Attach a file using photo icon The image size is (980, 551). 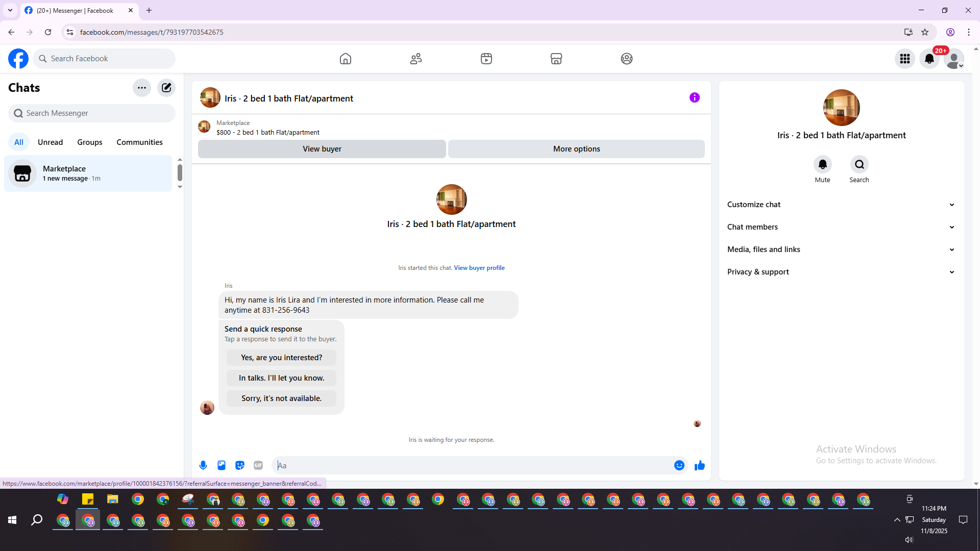(x=222, y=465)
